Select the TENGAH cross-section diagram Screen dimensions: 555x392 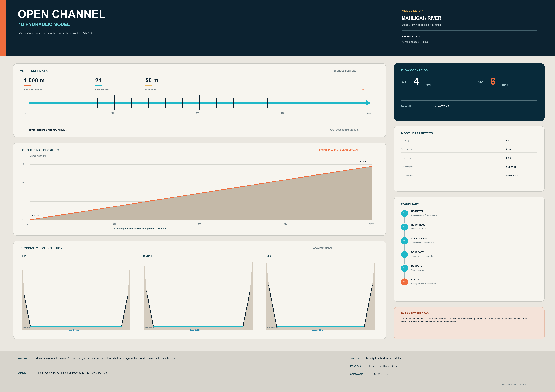pos(198,296)
